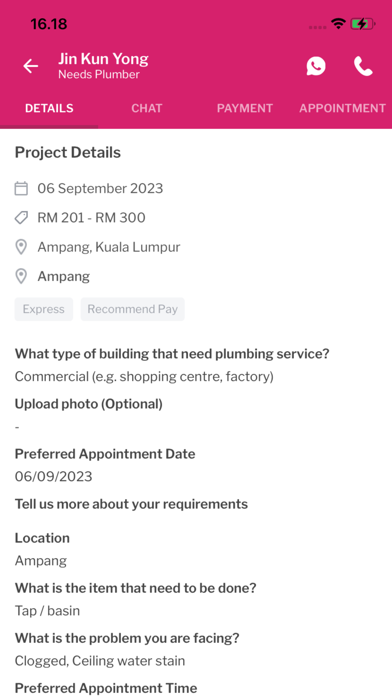Tap Preferred Appointment Date value 06/09/2023
This screenshot has height=696, width=392.
pyautogui.click(x=54, y=476)
